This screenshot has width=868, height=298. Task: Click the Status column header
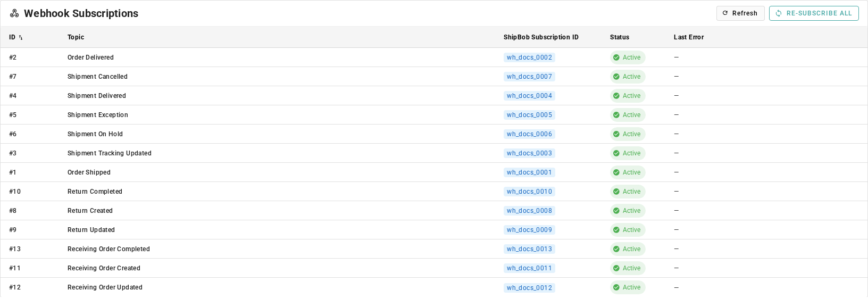[620, 37]
